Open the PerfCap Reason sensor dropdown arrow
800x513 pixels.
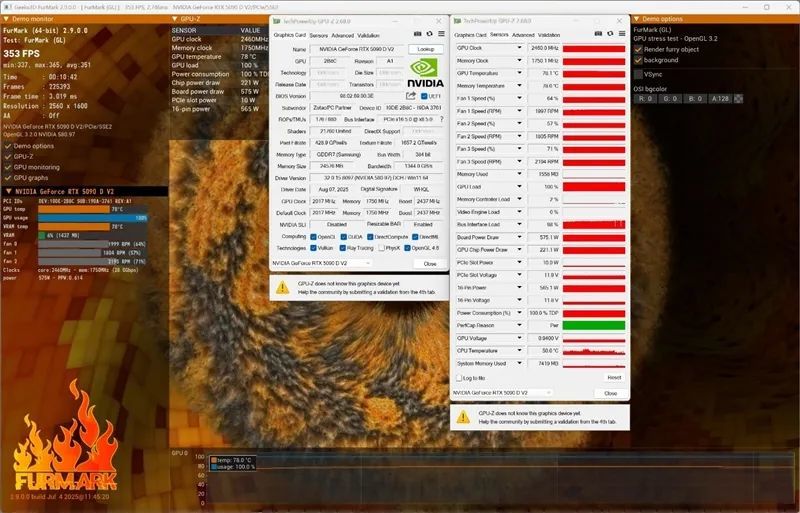[x=519, y=325]
